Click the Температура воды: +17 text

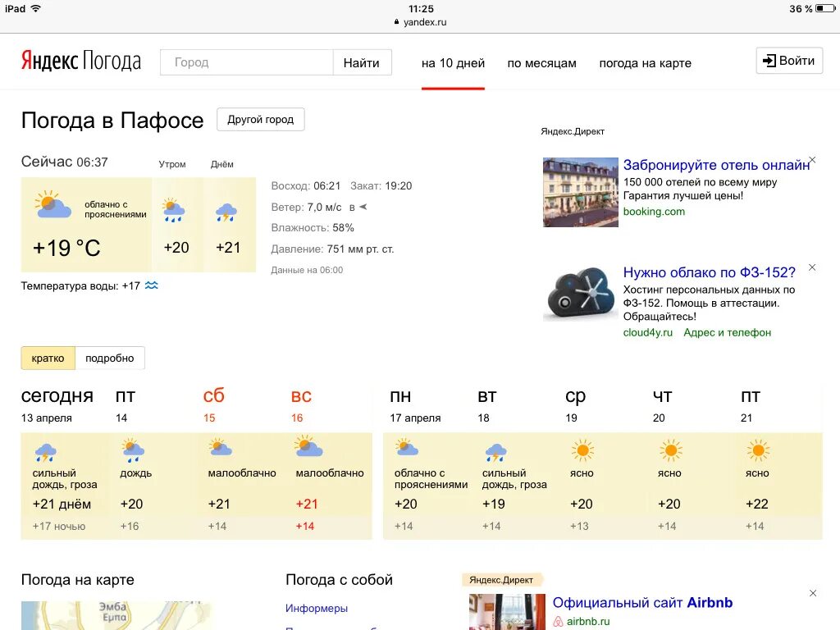point(80,286)
